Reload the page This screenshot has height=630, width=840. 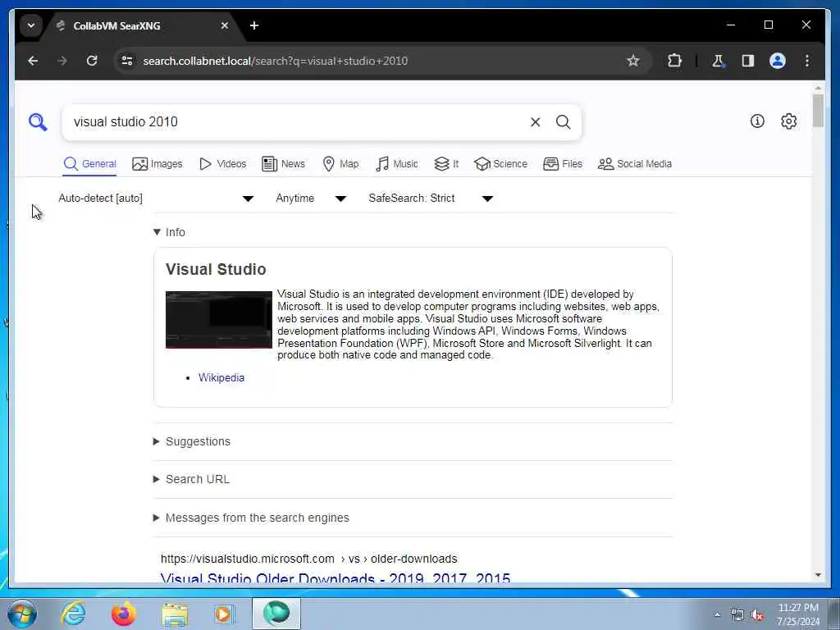click(92, 61)
